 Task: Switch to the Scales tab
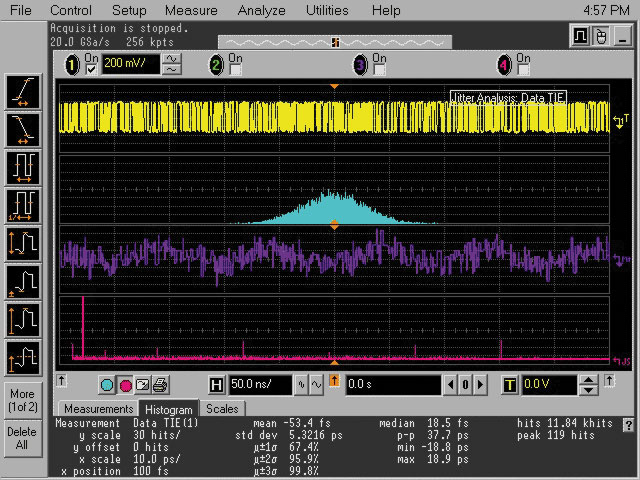click(222, 409)
